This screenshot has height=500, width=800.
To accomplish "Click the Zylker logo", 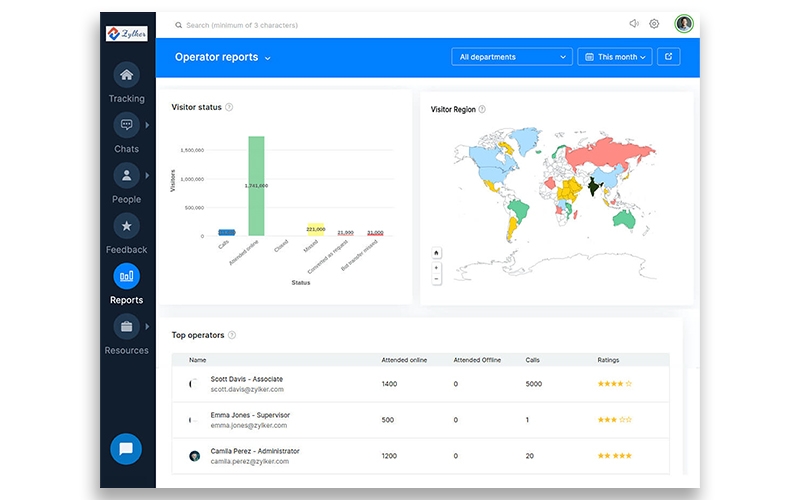I will coord(127,34).
